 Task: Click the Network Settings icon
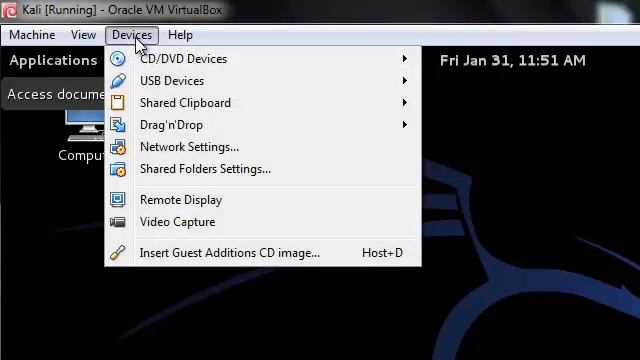(118, 147)
